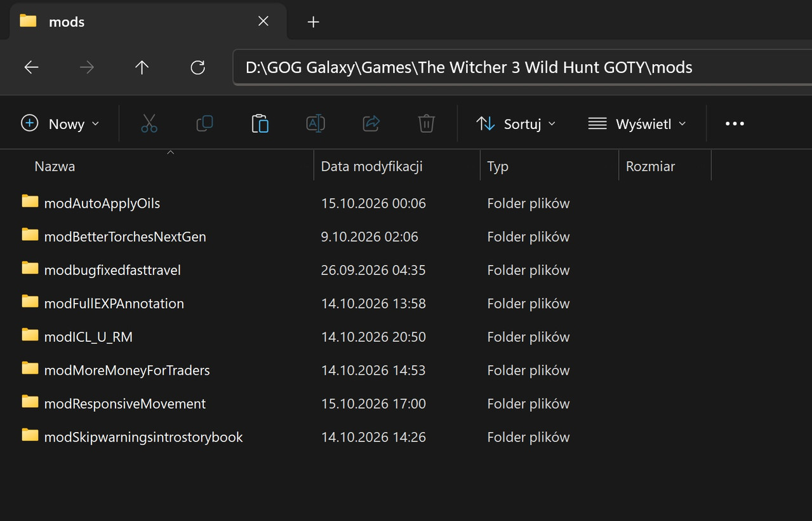Open the three-dot more options menu
The image size is (812, 521).
coord(735,124)
